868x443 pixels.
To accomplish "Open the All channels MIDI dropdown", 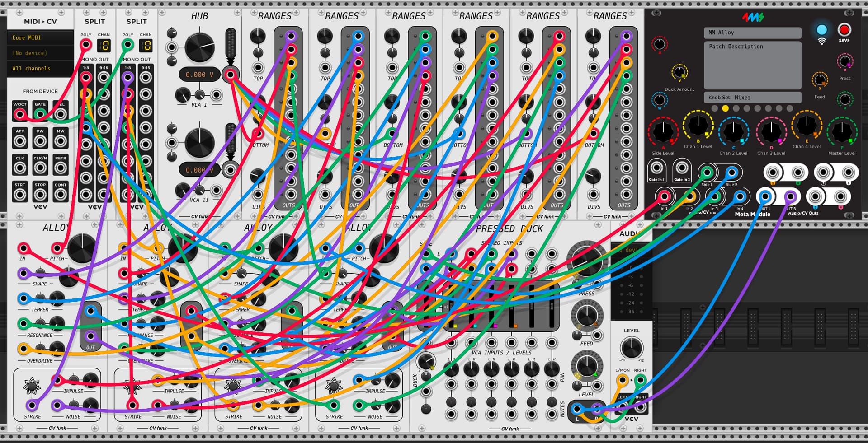I will pyautogui.click(x=40, y=68).
